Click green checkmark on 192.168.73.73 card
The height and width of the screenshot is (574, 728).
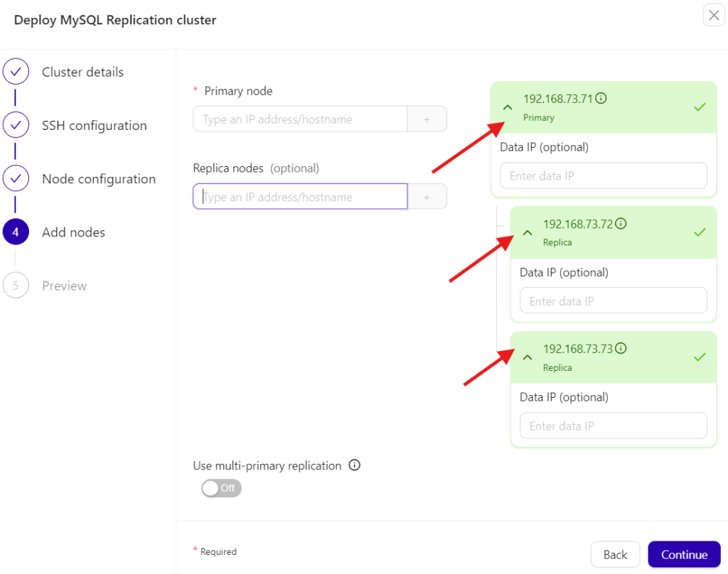pyautogui.click(x=700, y=357)
